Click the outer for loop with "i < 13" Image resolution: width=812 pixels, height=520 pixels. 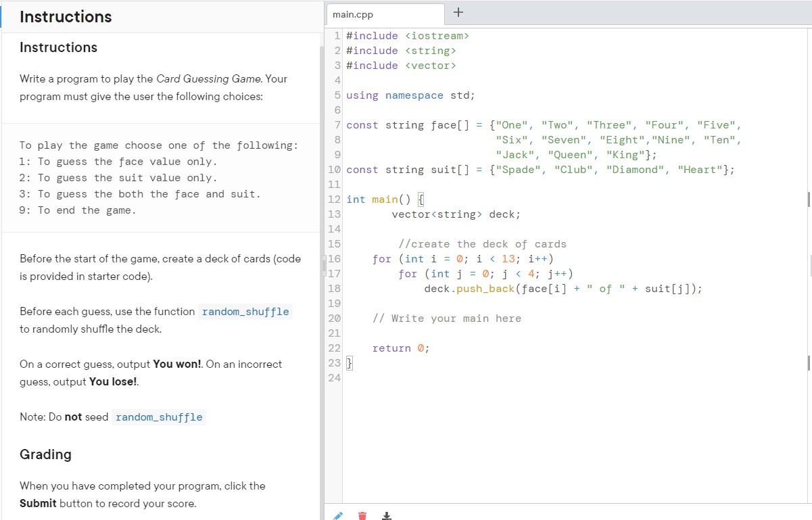tap(463, 259)
